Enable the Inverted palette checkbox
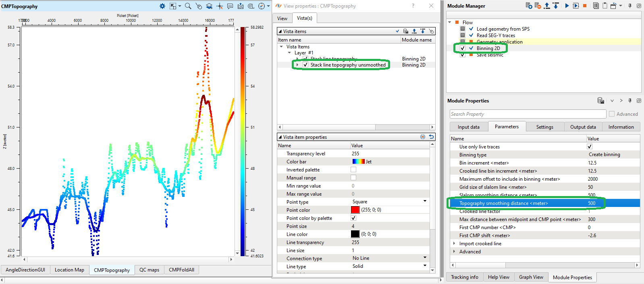This screenshot has height=284, width=644. [x=353, y=170]
